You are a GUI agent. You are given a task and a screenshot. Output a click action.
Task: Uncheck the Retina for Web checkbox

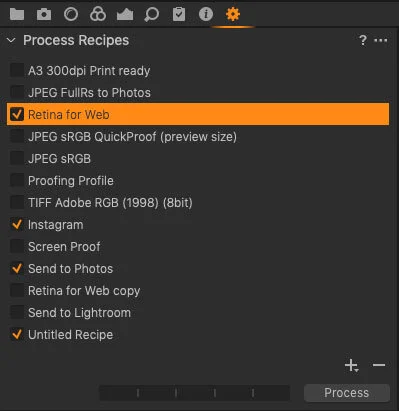coord(17,114)
